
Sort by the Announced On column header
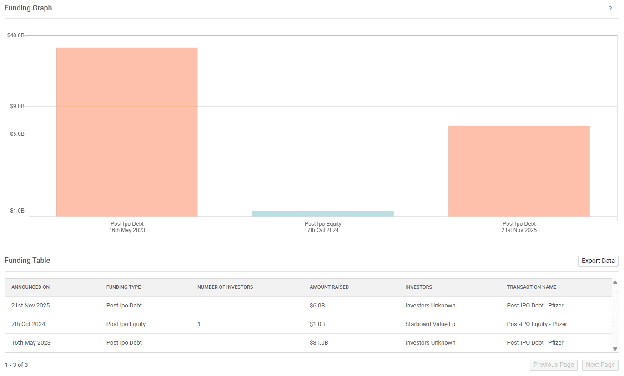30,287
